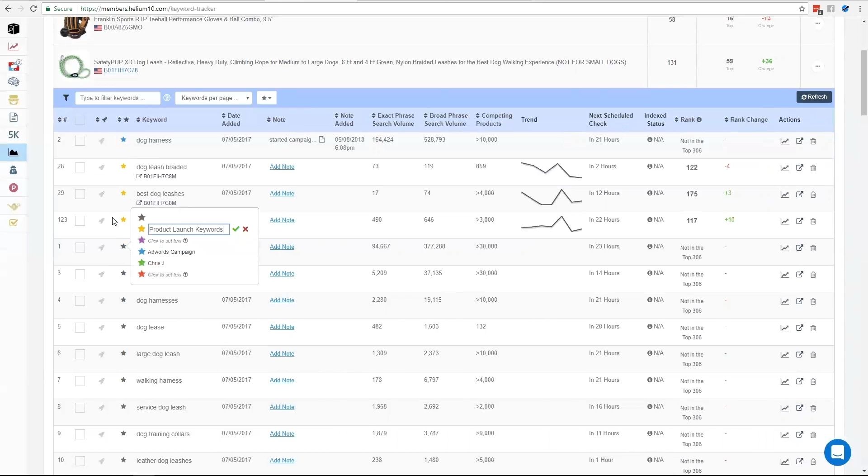Viewport: 868px width, 476px height.
Task: Tick checkbox for walking harness row
Action: [80, 381]
